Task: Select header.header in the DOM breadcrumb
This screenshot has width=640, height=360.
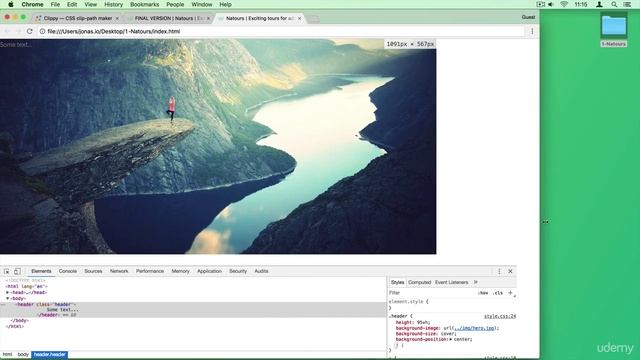Action: 49,354
